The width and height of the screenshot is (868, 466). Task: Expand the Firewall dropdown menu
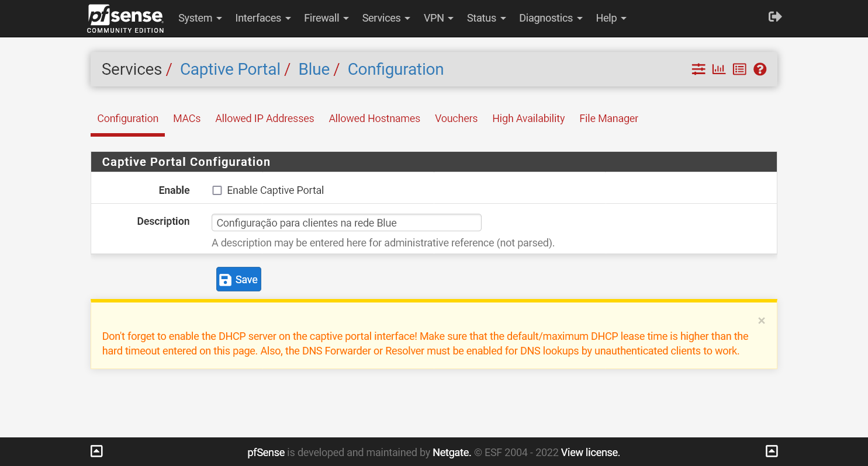coord(326,18)
